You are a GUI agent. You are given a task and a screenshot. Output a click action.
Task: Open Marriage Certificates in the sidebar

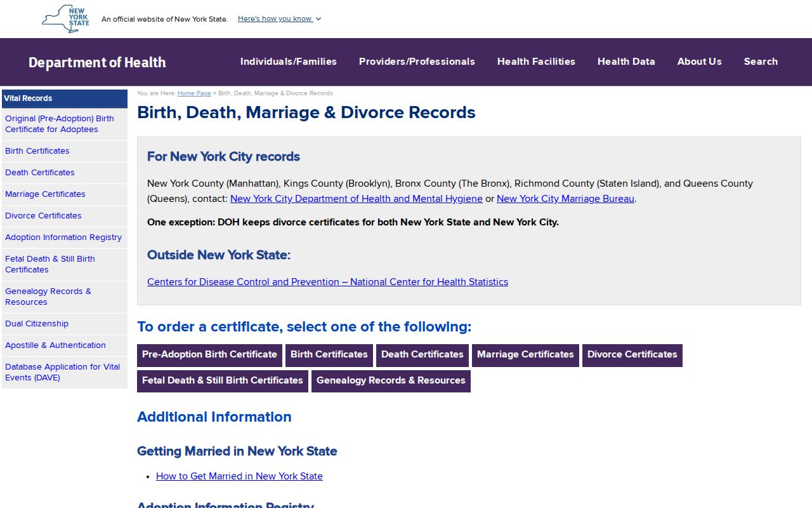click(x=65, y=194)
